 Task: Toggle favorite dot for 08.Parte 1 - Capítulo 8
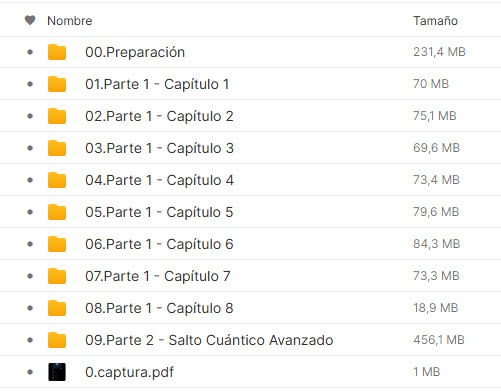click(30, 308)
